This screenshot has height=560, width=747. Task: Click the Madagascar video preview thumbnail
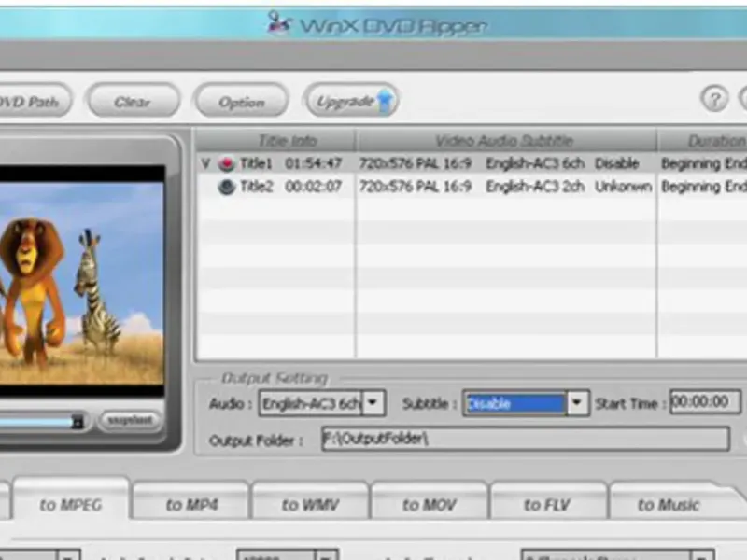pos(82,282)
